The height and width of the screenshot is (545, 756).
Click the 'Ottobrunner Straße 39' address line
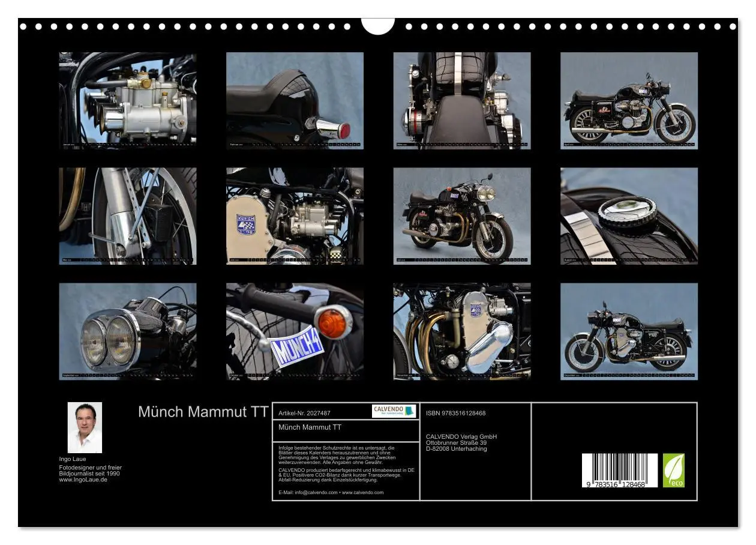click(x=456, y=442)
